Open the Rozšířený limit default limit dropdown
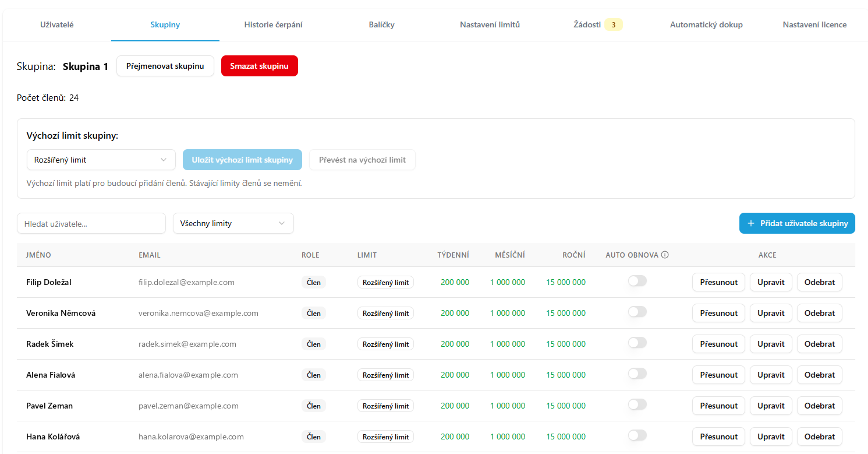This screenshot has width=868, height=454. click(x=101, y=160)
